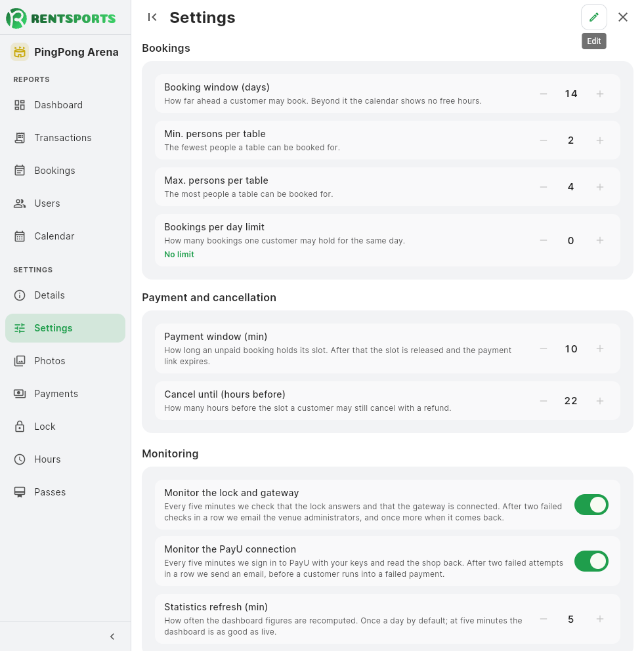
Task: Click the Calendar icon in sidebar
Action: [20, 236]
